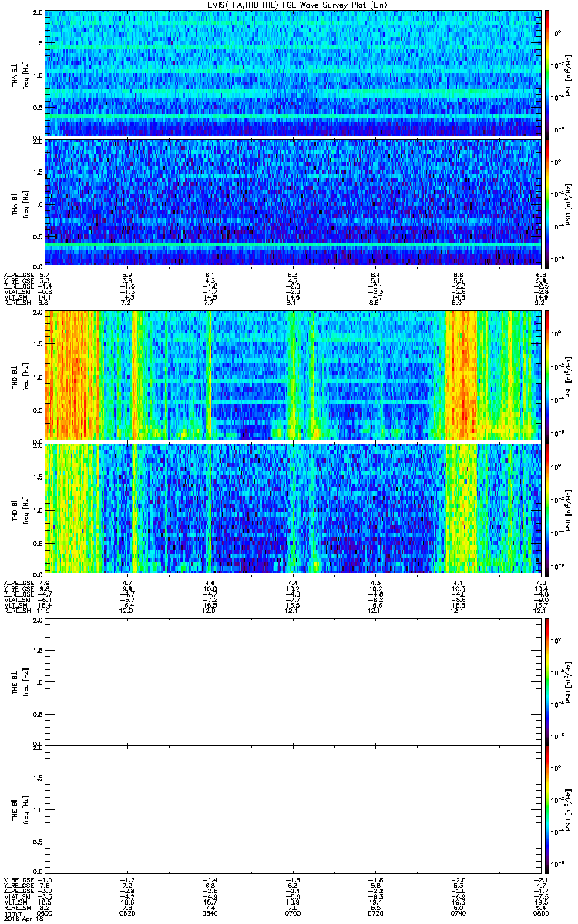Click the 'THE B⊥ freq [Hz]' axis label

click(x=18, y=681)
